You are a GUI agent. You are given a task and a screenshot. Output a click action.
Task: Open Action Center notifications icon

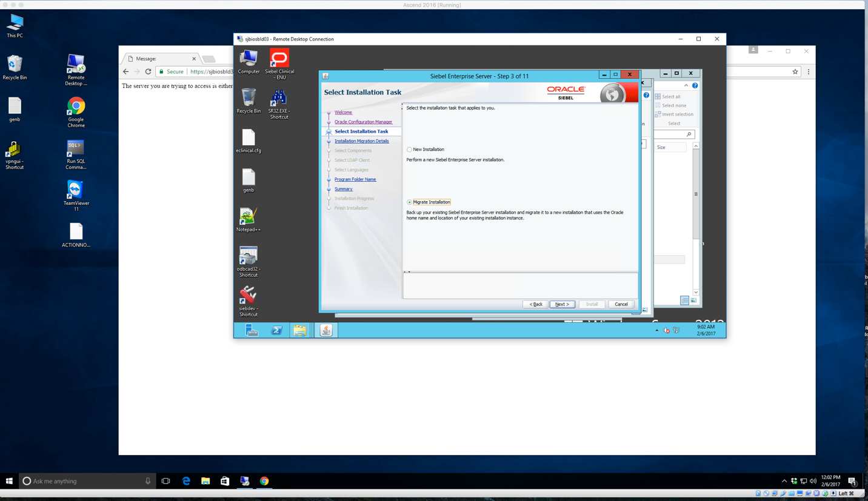(852, 482)
